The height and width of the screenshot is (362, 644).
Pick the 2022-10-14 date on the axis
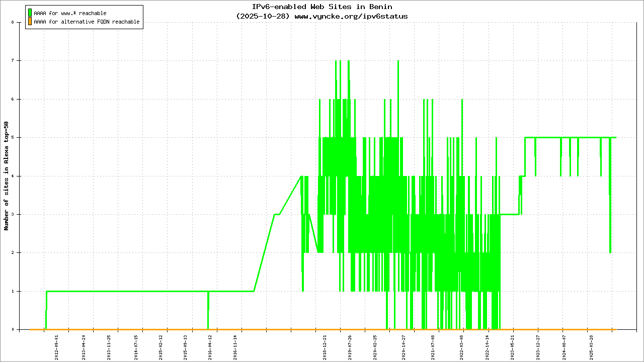tap(487, 346)
